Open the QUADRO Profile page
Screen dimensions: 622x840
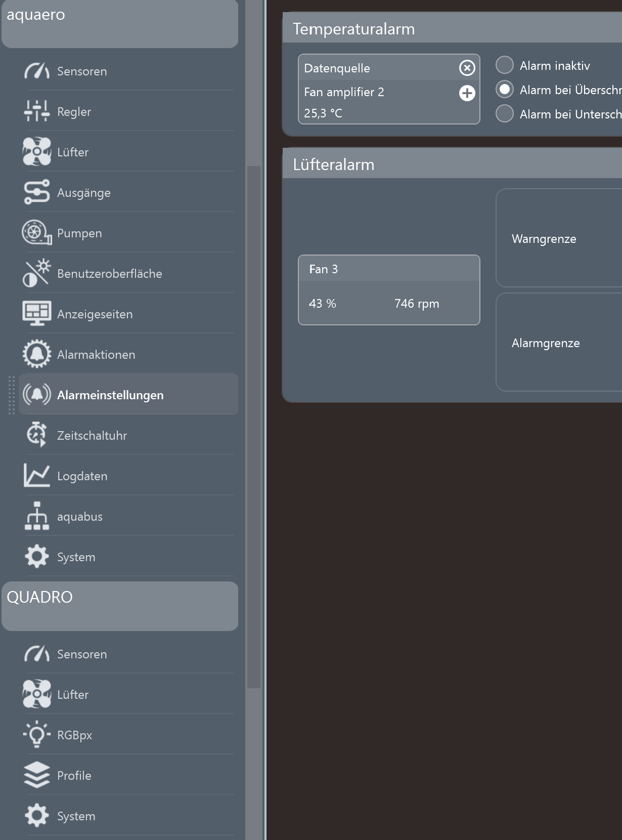coord(74,776)
